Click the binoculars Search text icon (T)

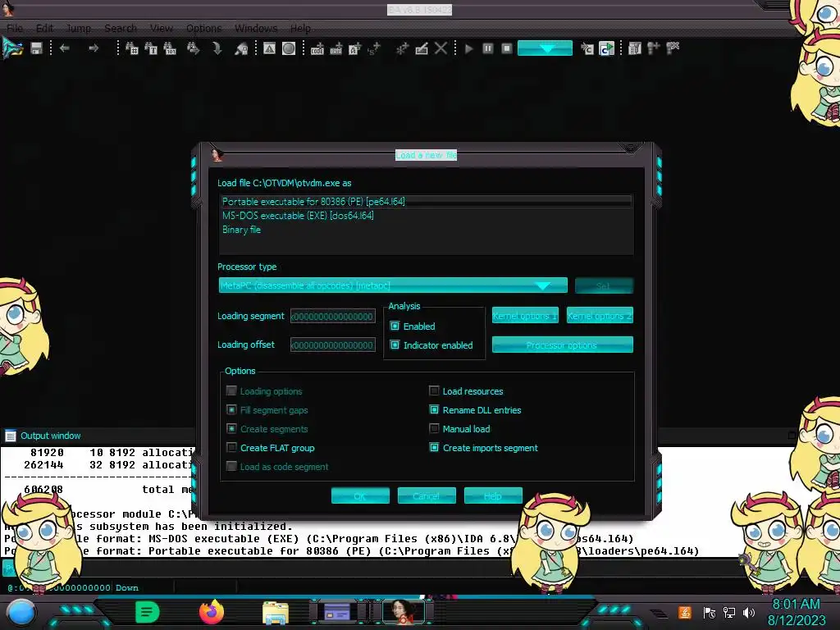coord(151,48)
